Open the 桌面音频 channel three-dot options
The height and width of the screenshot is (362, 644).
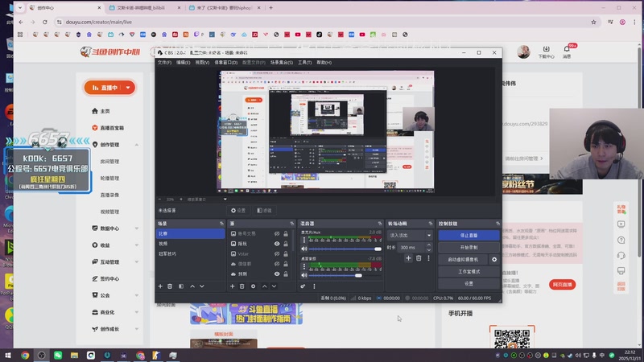pyautogui.click(x=304, y=267)
